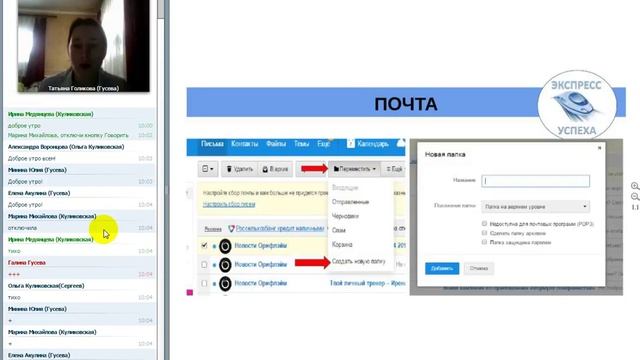This screenshot has height=360, width=640.
Task: Choose Отправленные in the move menu
Action: tap(350, 202)
